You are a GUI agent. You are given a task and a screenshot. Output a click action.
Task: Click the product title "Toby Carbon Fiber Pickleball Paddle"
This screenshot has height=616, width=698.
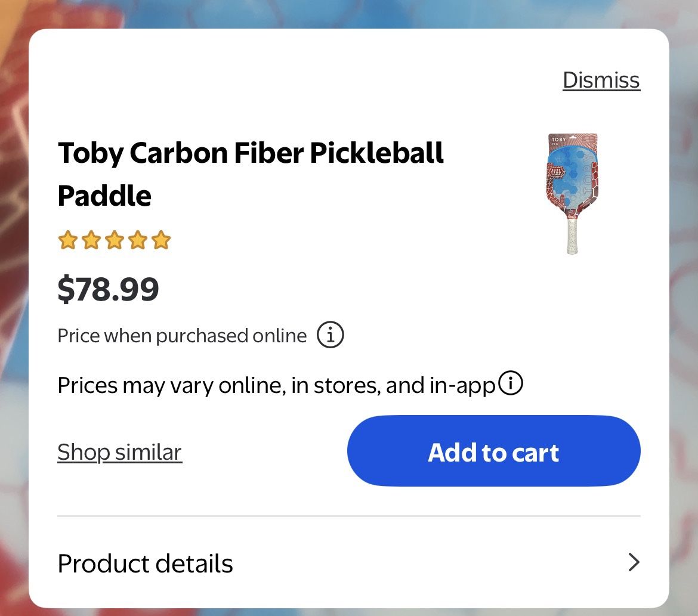[251, 172]
